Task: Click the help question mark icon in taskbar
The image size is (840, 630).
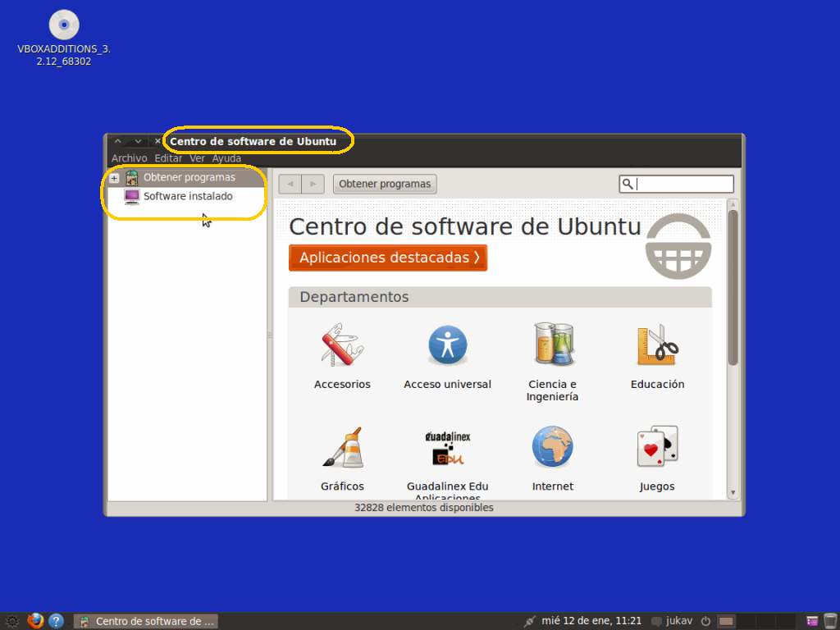Action: coord(56,621)
